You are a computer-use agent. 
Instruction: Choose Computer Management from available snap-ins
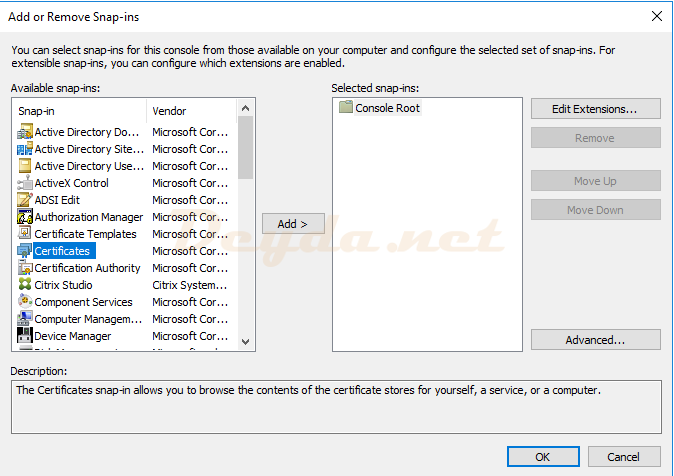point(88,319)
